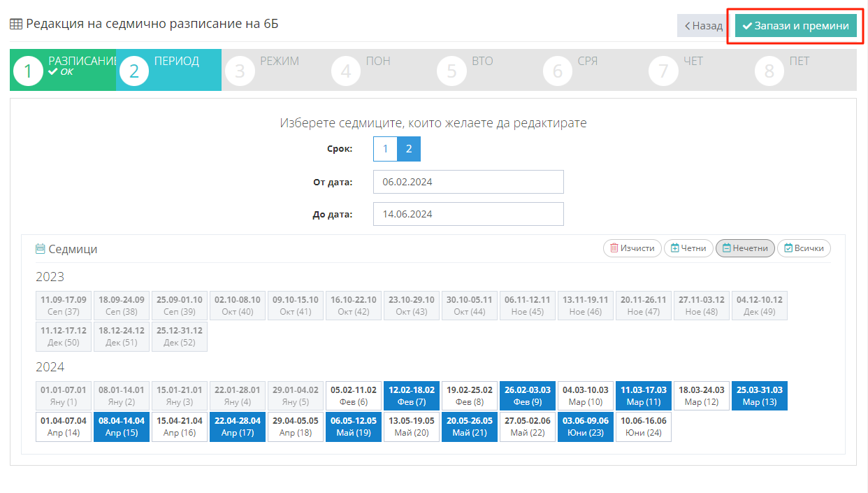Screen dimensions: 868x493
Task: Select week 05.02-11.02 Фев (6)
Action: pos(354,396)
